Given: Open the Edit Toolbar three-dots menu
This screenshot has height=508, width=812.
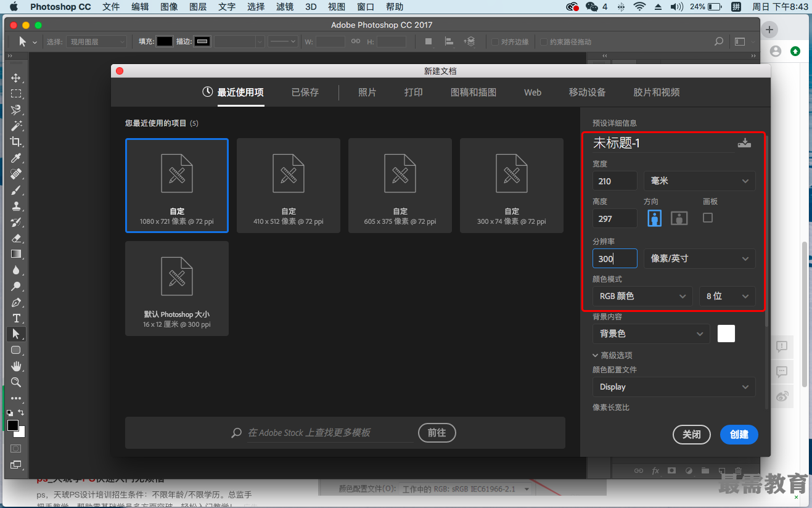Looking at the screenshot, I should coord(16,398).
